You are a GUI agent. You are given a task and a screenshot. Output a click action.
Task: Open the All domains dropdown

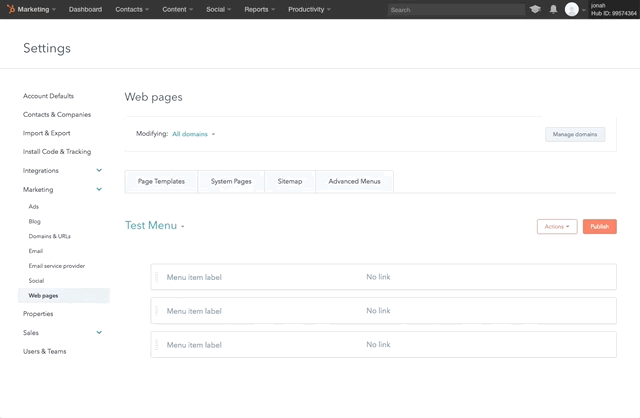tap(193, 133)
